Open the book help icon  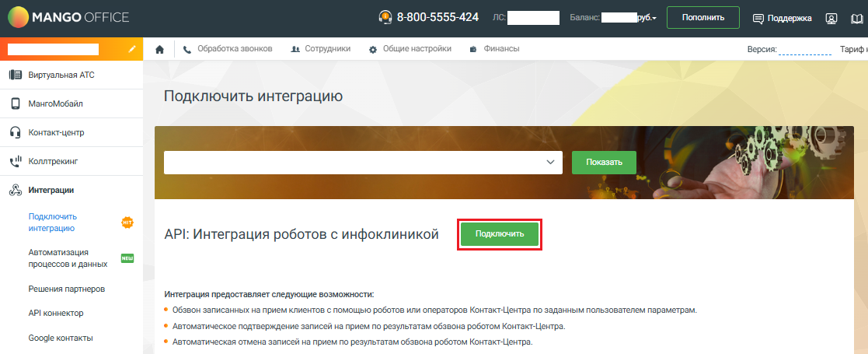click(857, 18)
